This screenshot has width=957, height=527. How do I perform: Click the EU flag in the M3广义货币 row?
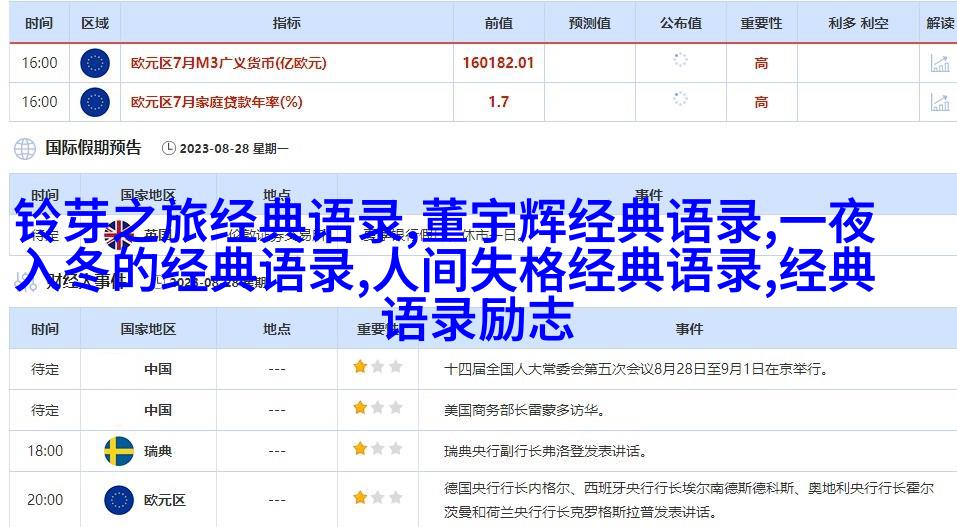click(x=95, y=63)
